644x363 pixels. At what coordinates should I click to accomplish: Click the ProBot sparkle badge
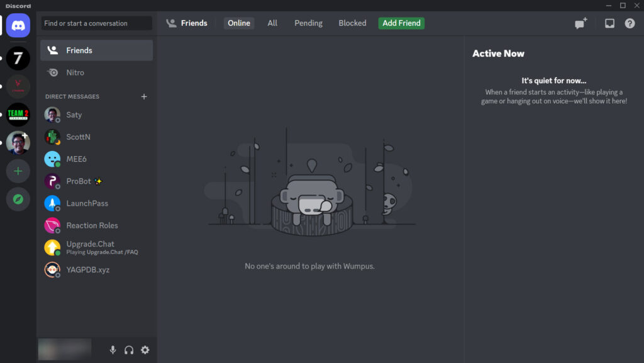98,181
